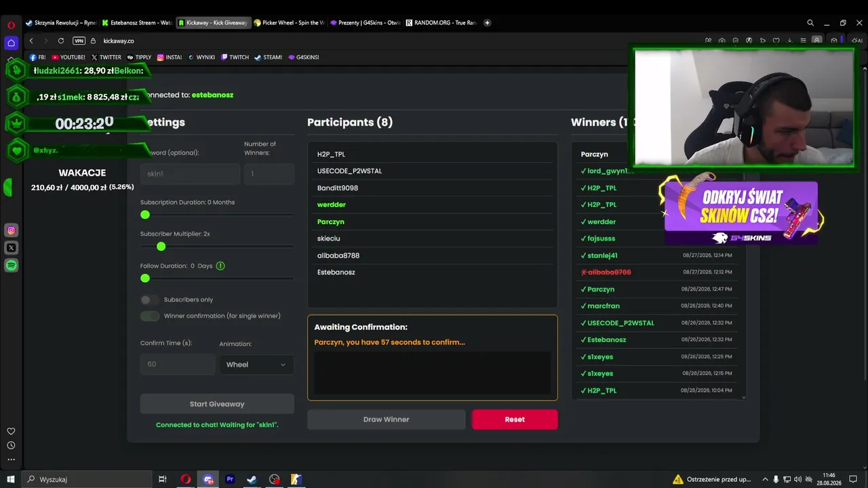
Task: Click the Opera sidebar home icon
Action: click(11, 43)
